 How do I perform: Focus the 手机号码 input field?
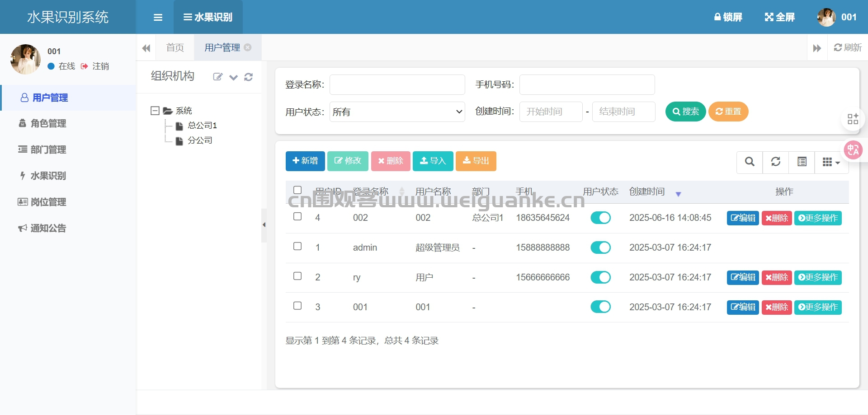pos(587,84)
